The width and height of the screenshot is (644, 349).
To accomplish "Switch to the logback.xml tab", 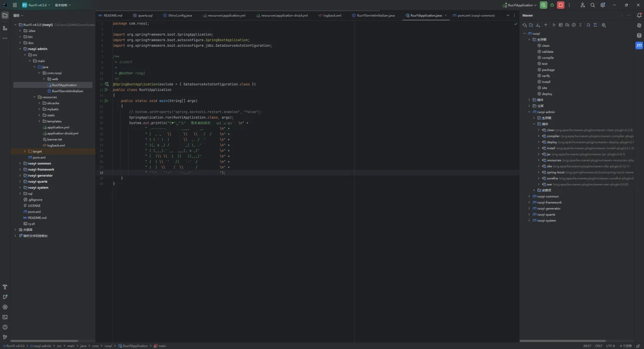I will coord(330,15).
